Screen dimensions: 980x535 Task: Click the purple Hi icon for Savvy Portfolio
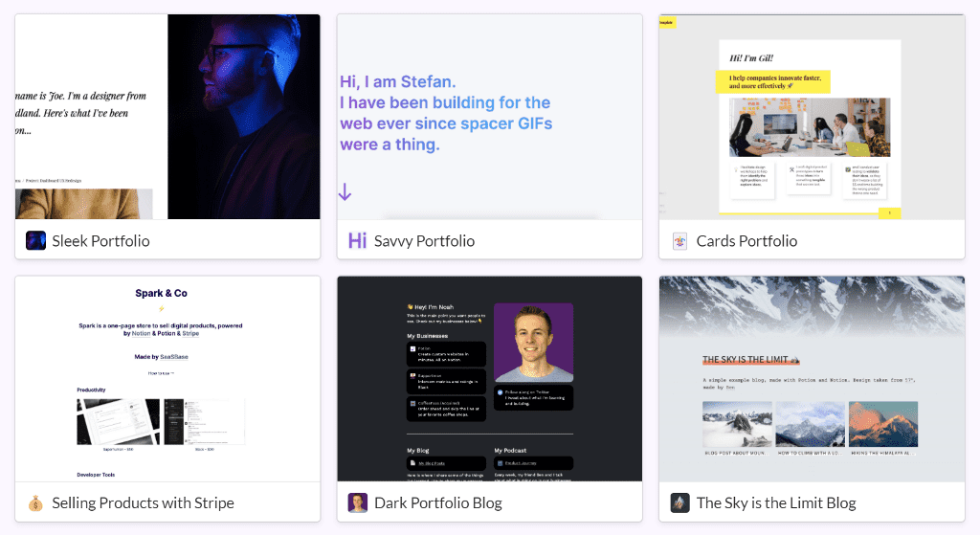coord(357,241)
